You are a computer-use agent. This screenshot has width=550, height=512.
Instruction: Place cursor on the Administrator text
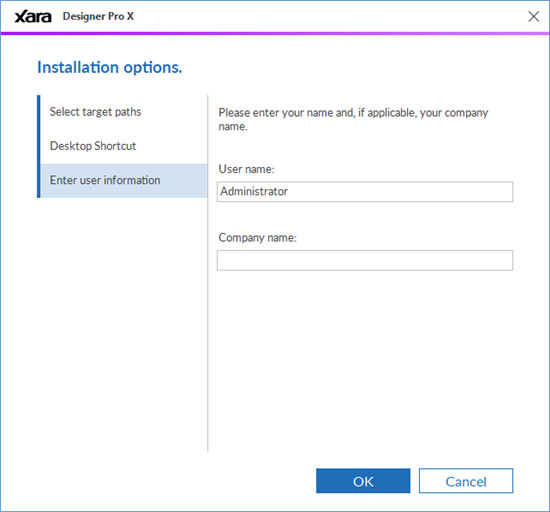pos(254,191)
